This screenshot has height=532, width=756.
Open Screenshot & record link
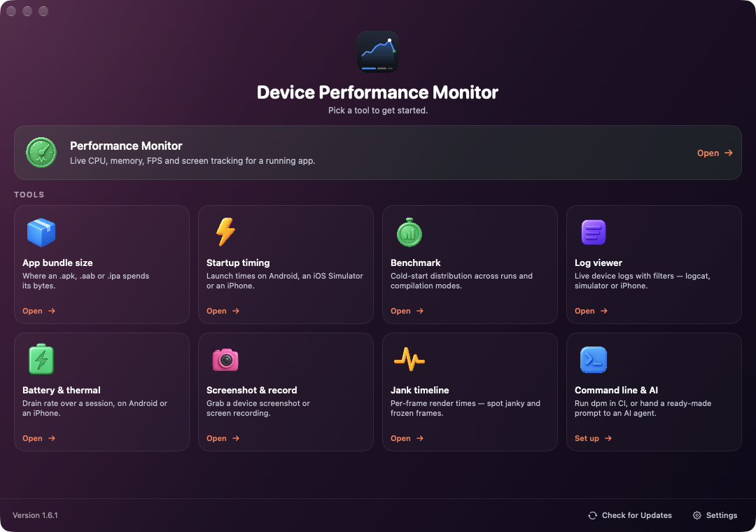point(223,438)
